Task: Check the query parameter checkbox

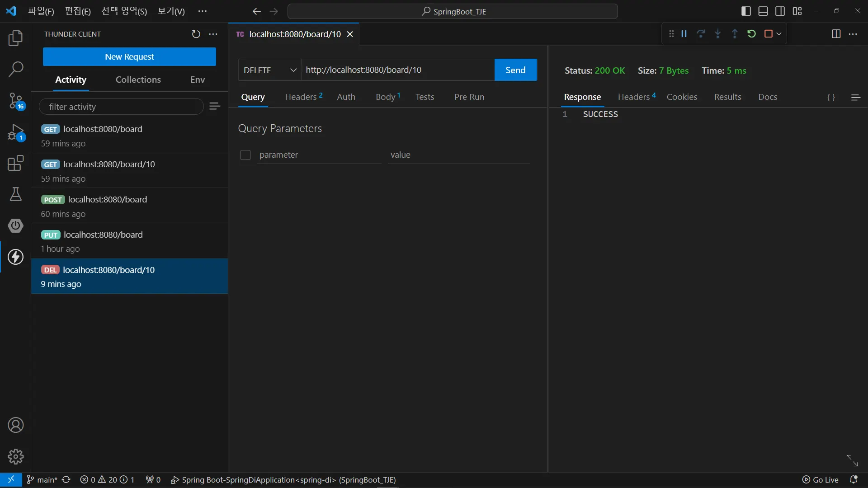Action: click(245, 155)
